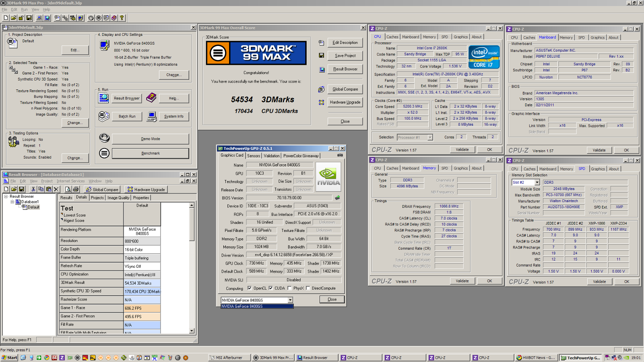This screenshot has height=362, width=644.
Task: Click Batch Run stacked pages icon in toolbar
Action: (x=106, y=18)
